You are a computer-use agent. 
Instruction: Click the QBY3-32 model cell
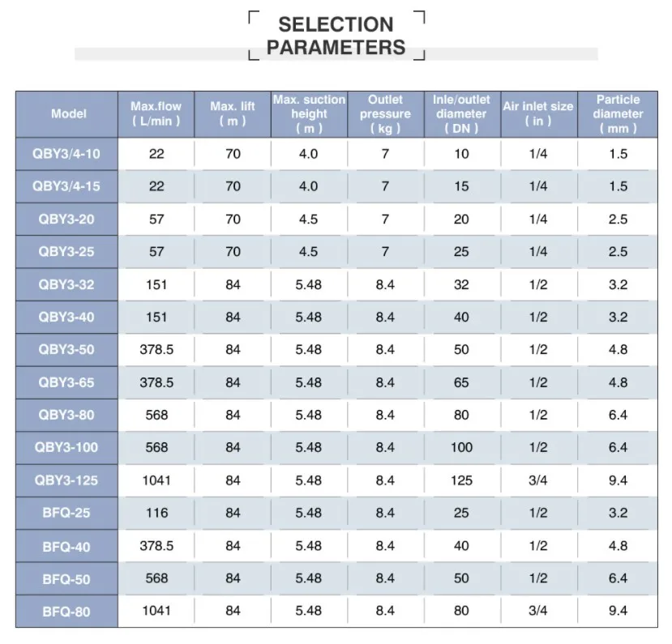pos(66,284)
